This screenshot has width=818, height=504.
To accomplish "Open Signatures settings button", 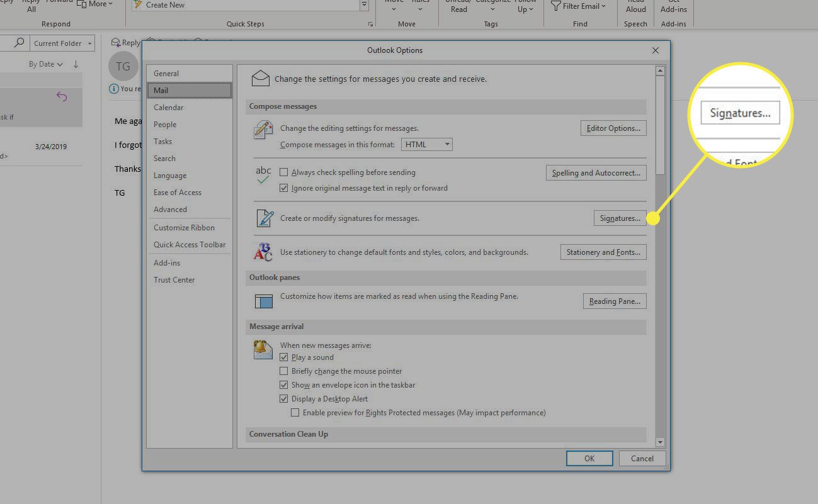I will click(x=620, y=218).
